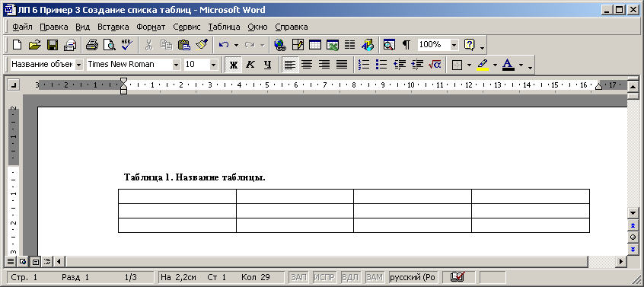The height and width of the screenshot is (287, 644).
Task: Paste from the clipboard icon
Action: pos(184,44)
